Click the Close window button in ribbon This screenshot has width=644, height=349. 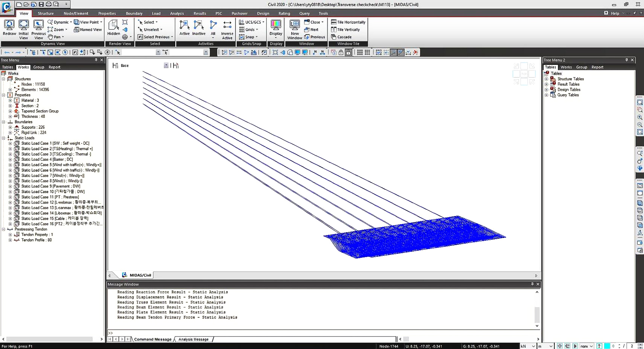coord(314,22)
